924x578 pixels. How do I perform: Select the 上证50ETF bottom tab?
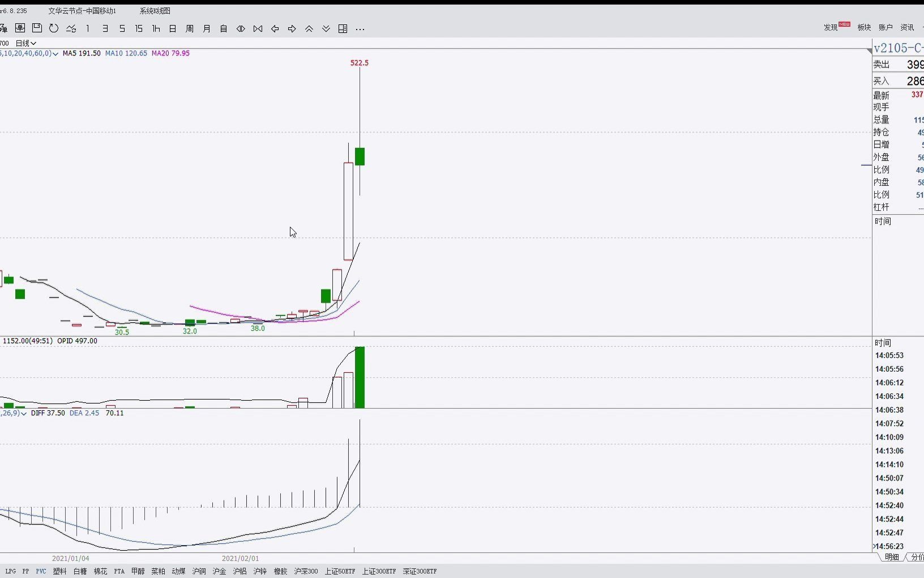coord(340,571)
